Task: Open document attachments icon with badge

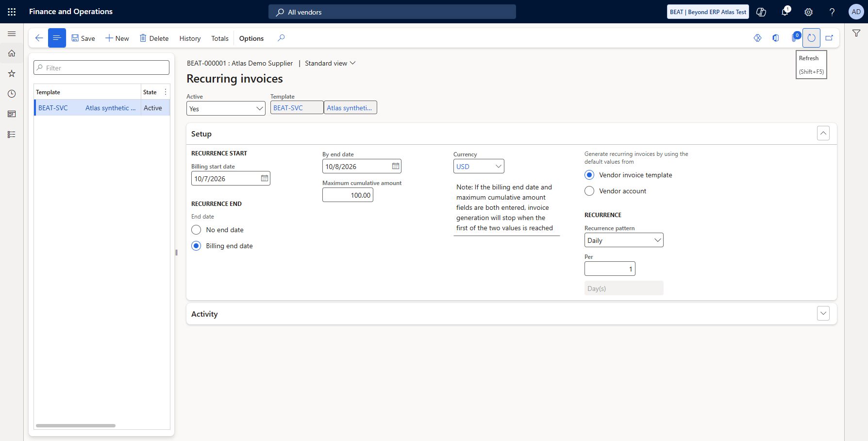Action: [x=795, y=37]
